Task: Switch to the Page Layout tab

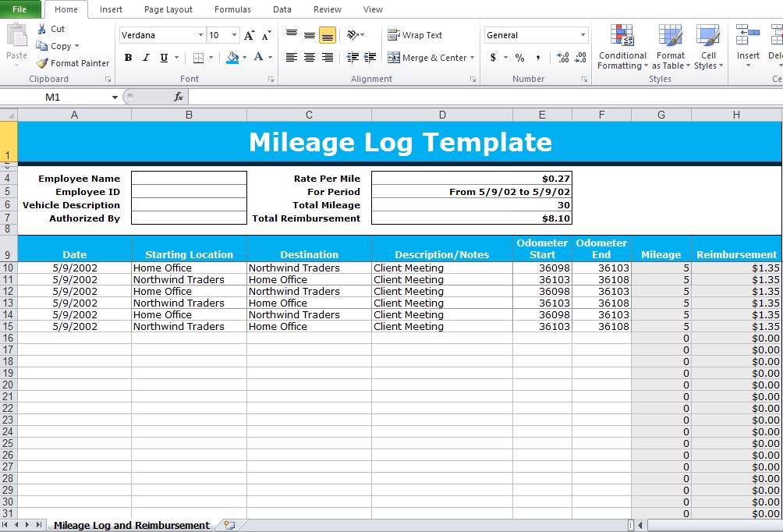Action: click(x=168, y=9)
